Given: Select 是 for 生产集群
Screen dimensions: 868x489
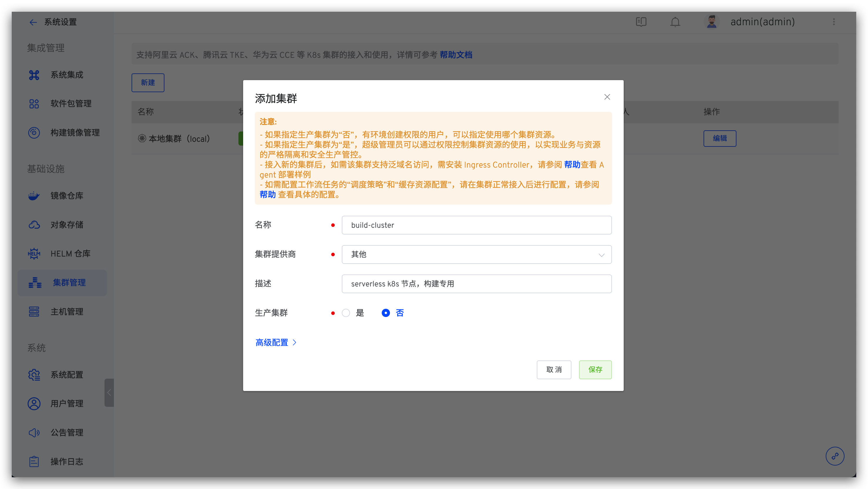Looking at the screenshot, I should point(346,313).
